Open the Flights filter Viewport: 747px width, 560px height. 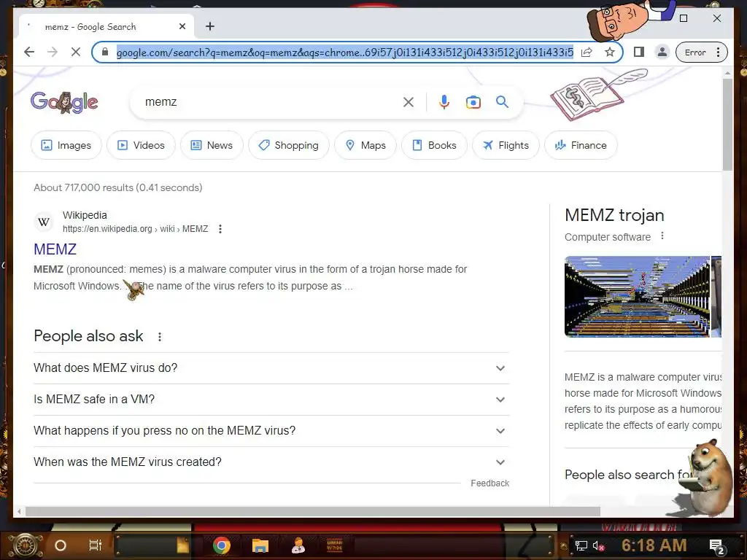coord(506,145)
